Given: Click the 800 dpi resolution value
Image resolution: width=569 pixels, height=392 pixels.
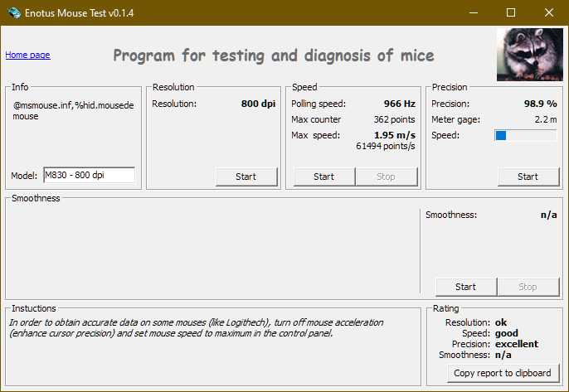Looking at the screenshot, I should (x=259, y=104).
